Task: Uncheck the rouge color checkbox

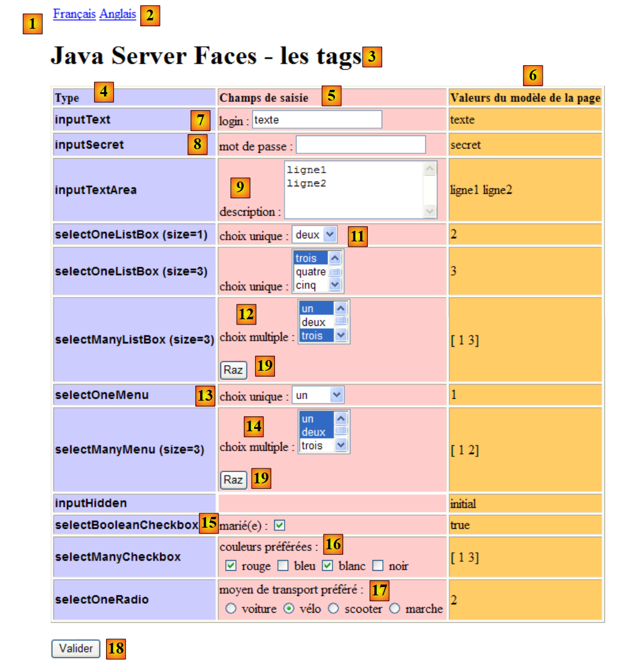Action: point(231,565)
